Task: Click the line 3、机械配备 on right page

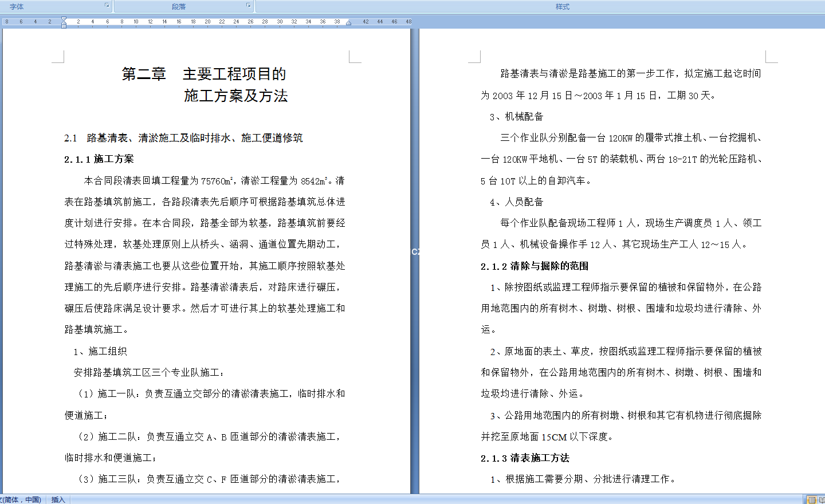Action: click(516, 117)
